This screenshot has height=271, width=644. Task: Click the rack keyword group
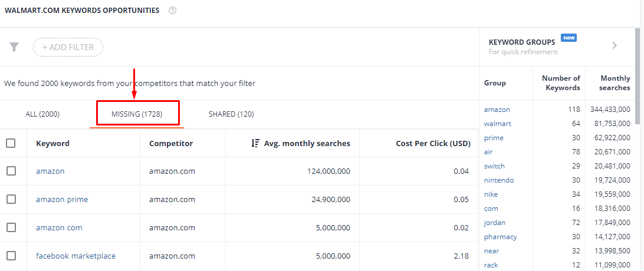click(x=491, y=265)
